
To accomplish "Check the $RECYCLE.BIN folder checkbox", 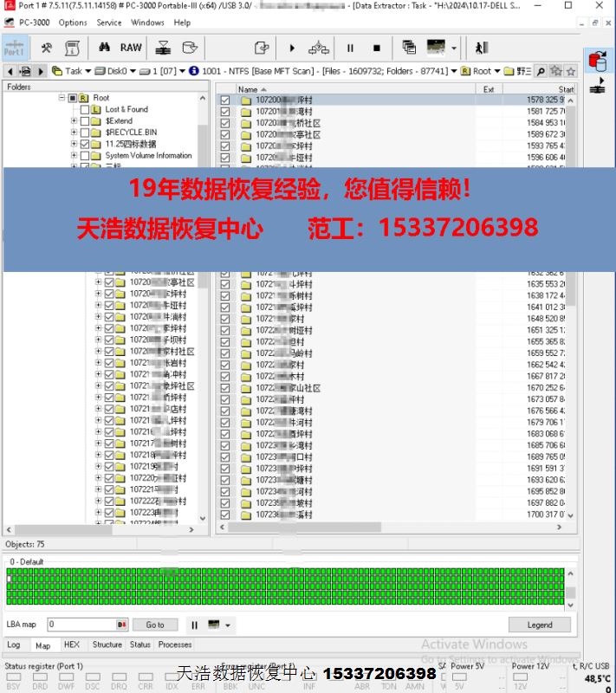I will 85,133.
